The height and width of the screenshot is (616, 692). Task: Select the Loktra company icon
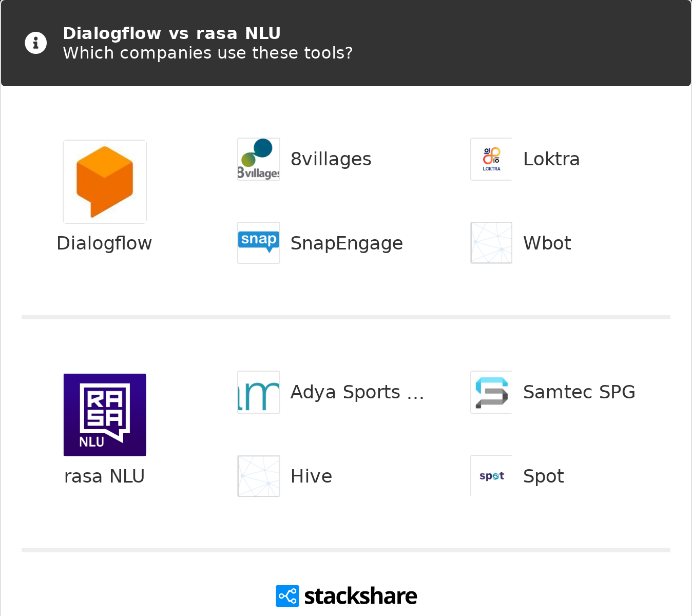click(x=491, y=159)
